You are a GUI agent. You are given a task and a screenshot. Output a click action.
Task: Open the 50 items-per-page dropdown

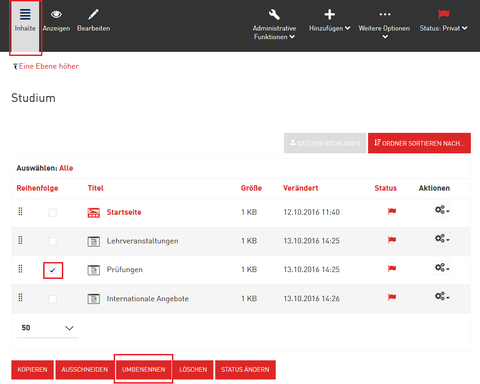click(47, 328)
